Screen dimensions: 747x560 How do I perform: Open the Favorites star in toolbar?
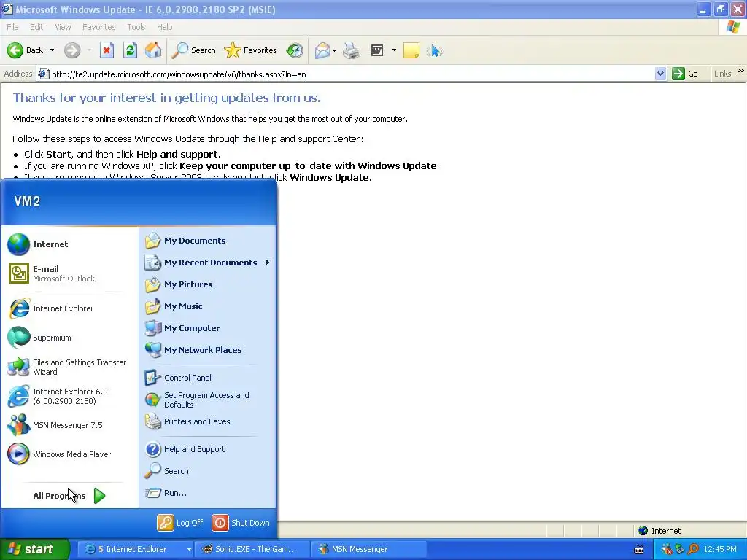click(x=251, y=50)
